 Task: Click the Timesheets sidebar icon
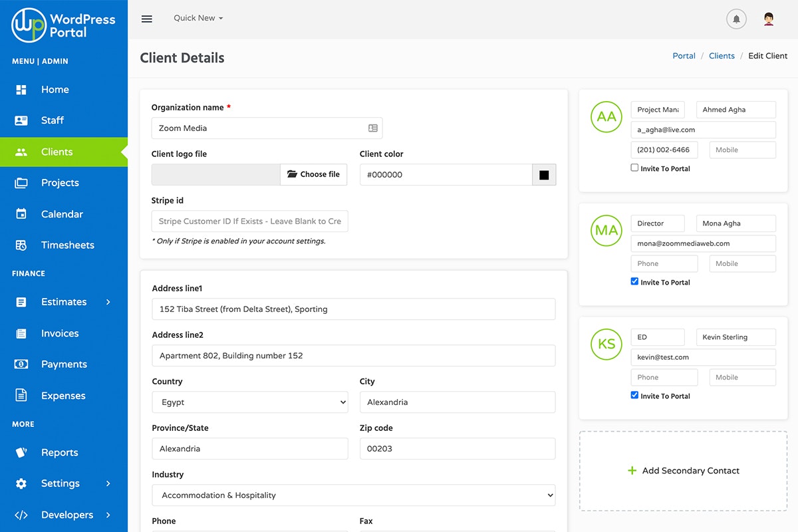21,245
